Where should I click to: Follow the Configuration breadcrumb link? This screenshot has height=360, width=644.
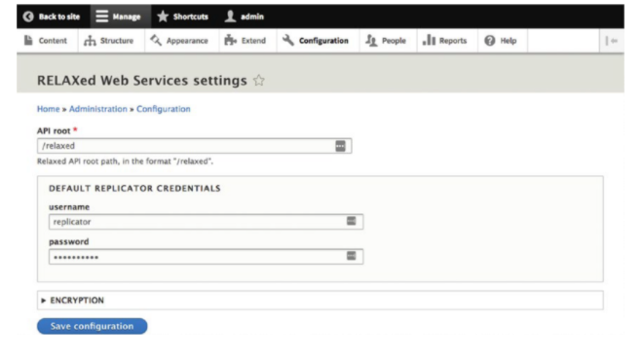[164, 109]
